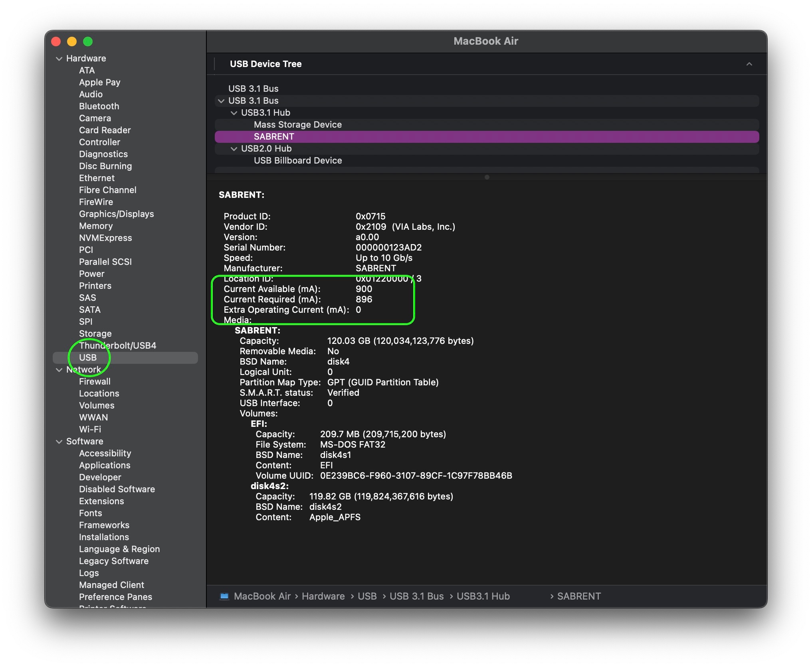Collapse the USB3.1 Hub node
Screen dimensions: 812x667
click(x=234, y=112)
